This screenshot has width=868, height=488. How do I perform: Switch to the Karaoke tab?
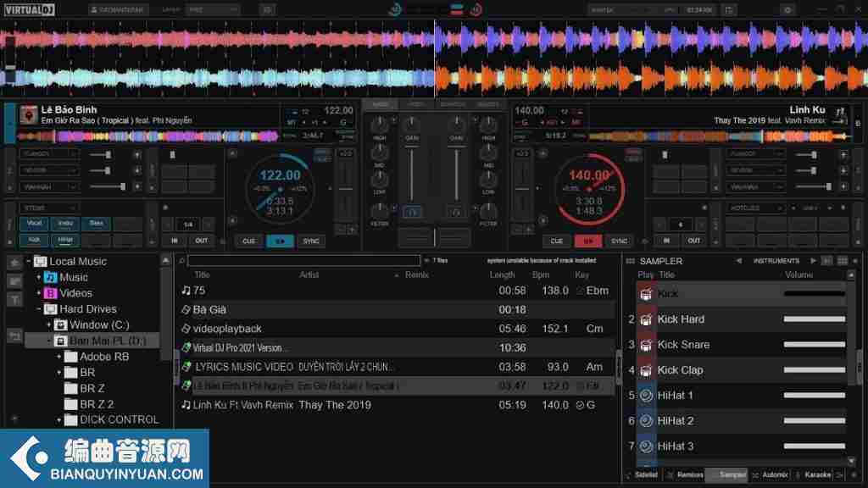[x=813, y=474]
